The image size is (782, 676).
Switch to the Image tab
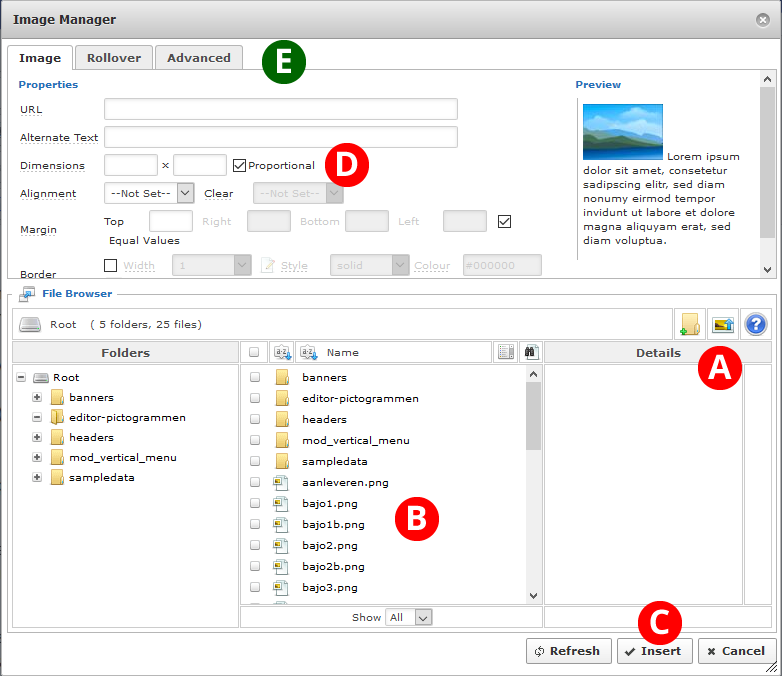(40, 58)
